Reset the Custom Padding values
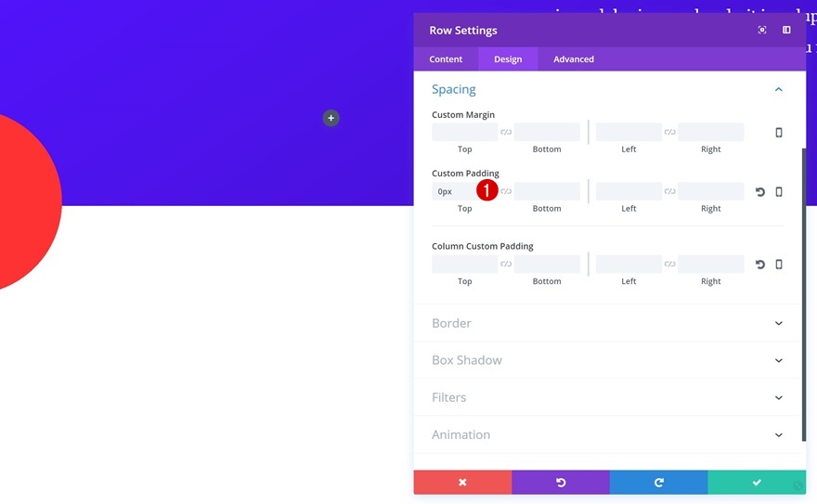Screen dimensions: 817x504 (759, 192)
